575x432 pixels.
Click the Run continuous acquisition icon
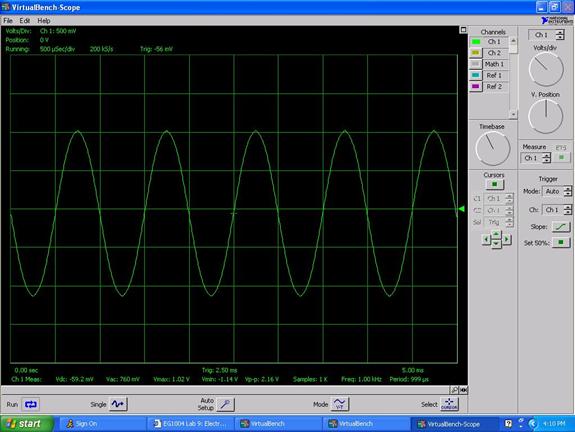30,404
